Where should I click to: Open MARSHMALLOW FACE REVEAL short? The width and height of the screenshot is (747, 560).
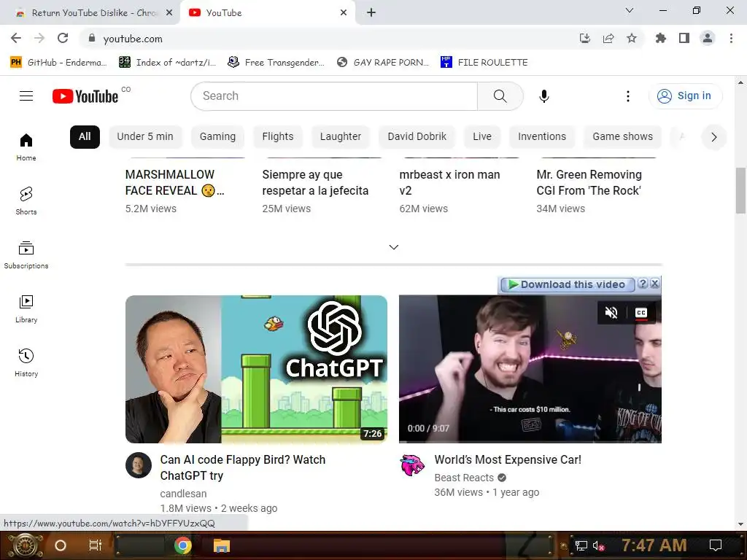(175, 183)
